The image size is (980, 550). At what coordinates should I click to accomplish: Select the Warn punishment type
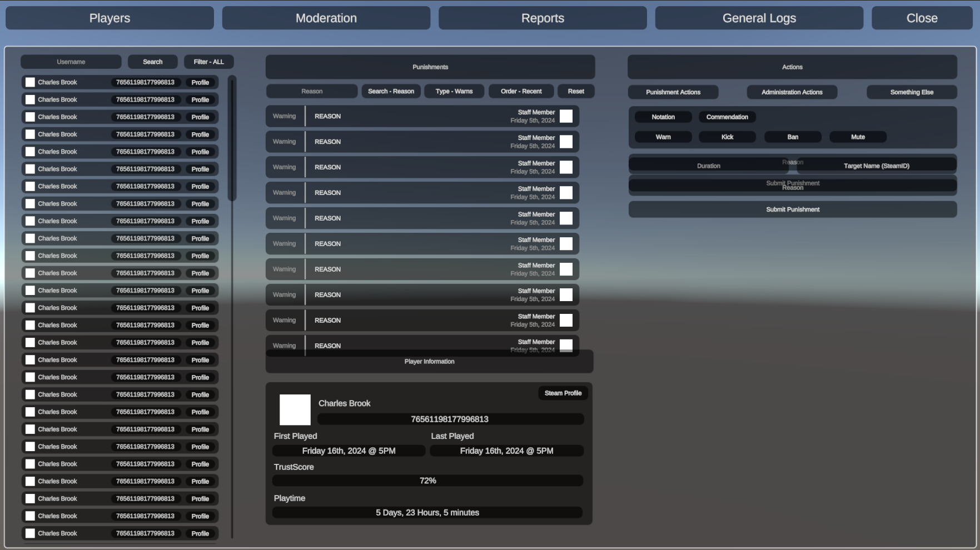tap(663, 137)
